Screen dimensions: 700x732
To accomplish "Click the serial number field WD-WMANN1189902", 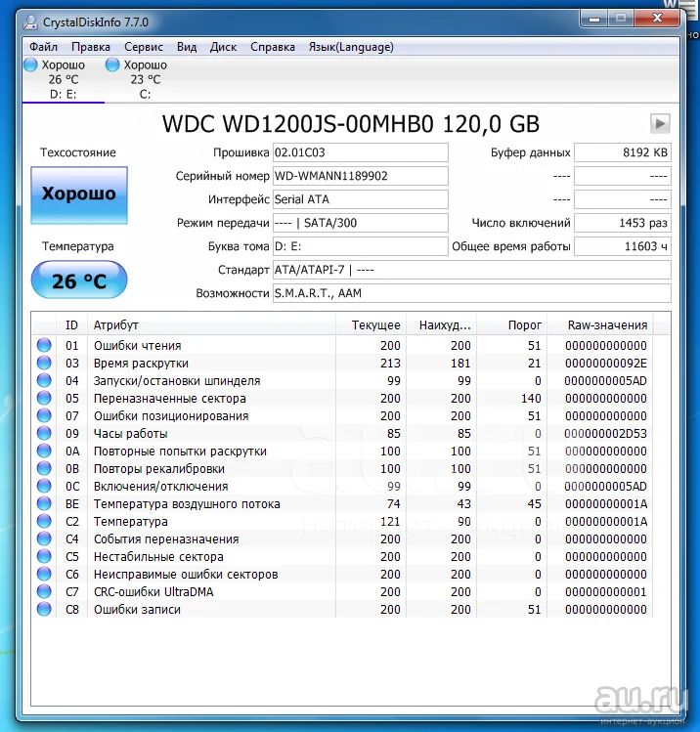I will click(x=361, y=176).
